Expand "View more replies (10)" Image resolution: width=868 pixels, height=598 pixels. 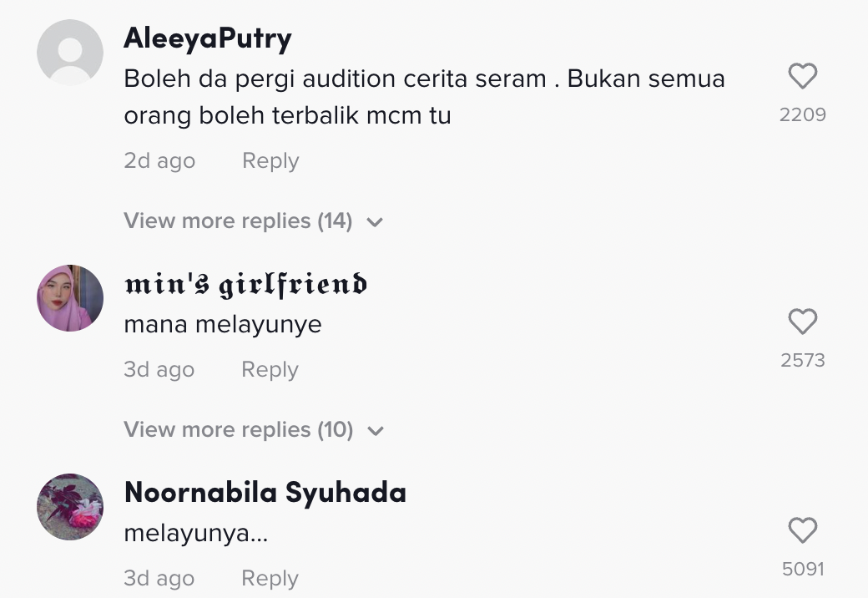coord(238,430)
